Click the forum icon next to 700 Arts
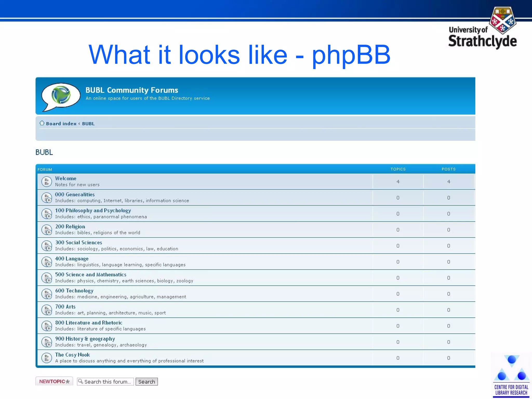The image size is (532, 399). (46, 310)
